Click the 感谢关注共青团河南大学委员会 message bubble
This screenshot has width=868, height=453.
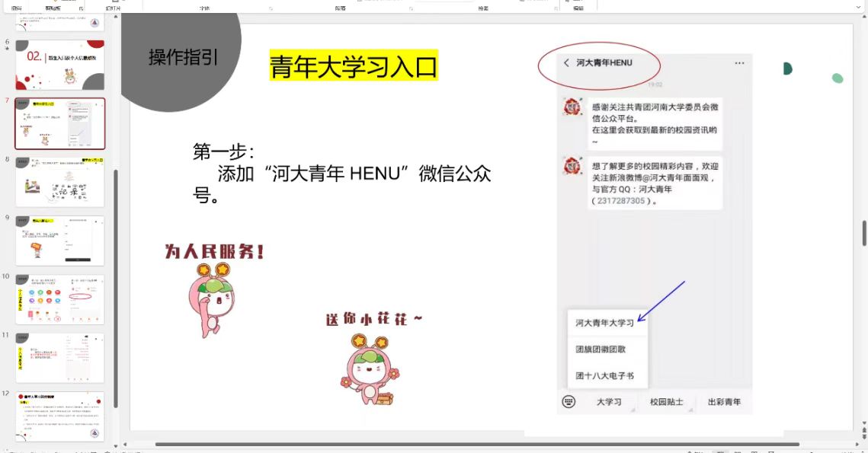tap(655, 124)
